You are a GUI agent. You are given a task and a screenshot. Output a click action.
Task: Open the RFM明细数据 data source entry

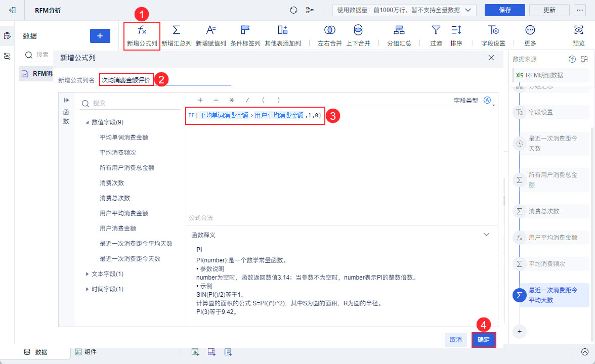pyautogui.click(x=550, y=75)
